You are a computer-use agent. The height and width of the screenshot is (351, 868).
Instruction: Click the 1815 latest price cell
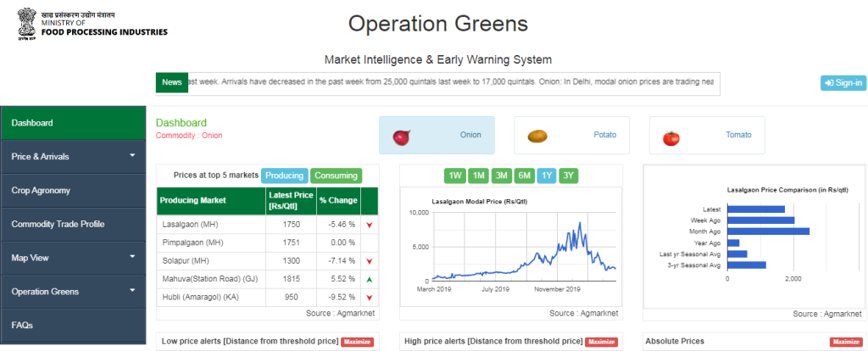coord(292,279)
